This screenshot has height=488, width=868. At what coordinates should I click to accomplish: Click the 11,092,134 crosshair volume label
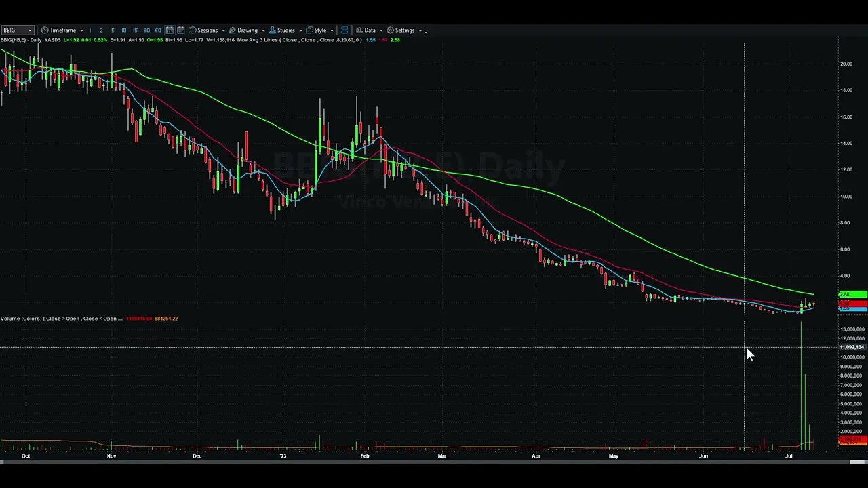(852, 347)
